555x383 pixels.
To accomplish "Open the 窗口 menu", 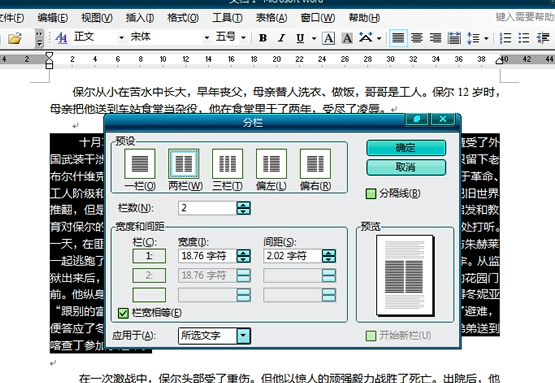I will pyautogui.click(x=317, y=18).
